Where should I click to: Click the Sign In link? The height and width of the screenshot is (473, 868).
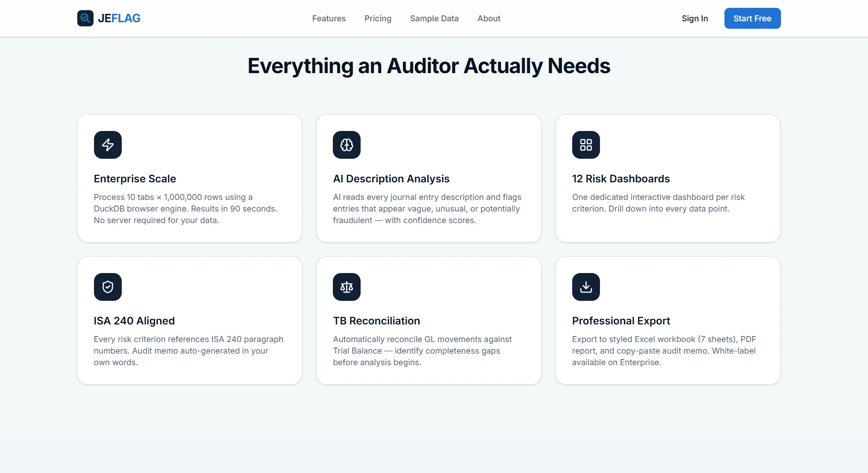tap(694, 19)
